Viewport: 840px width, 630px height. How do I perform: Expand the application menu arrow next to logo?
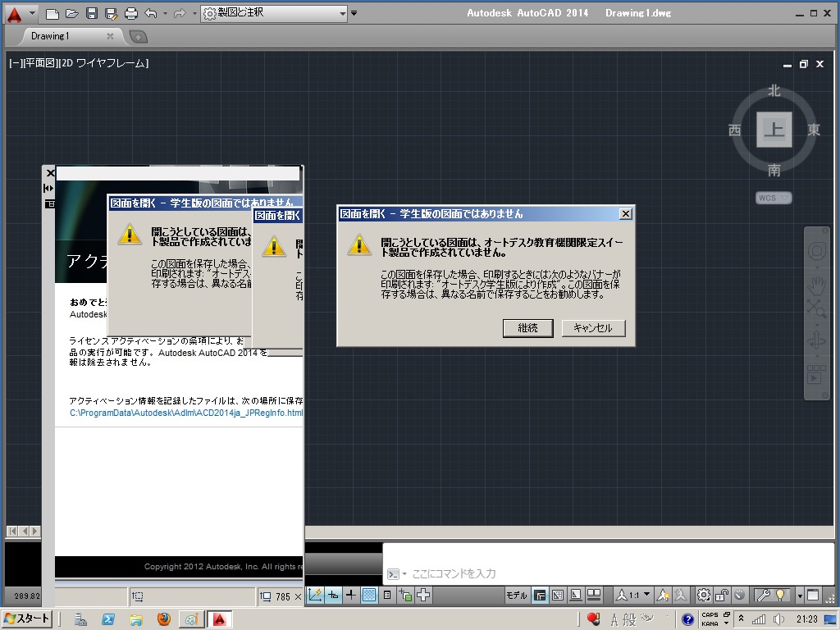tap(32, 13)
